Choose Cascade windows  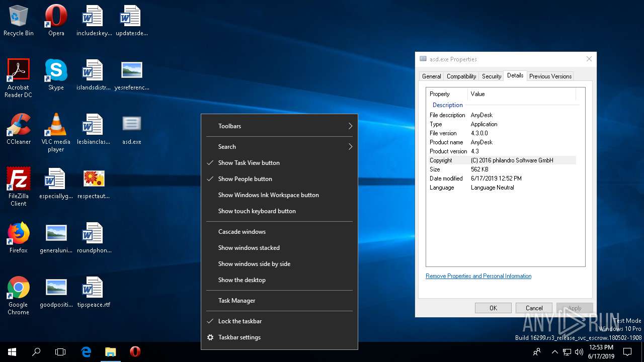click(279, 232)
